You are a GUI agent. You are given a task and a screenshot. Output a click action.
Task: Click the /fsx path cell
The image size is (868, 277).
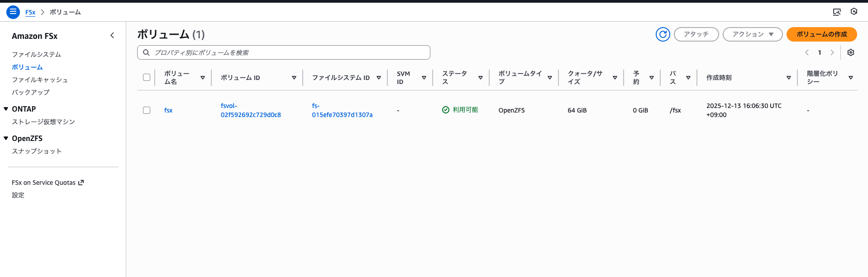pos(675,110)
